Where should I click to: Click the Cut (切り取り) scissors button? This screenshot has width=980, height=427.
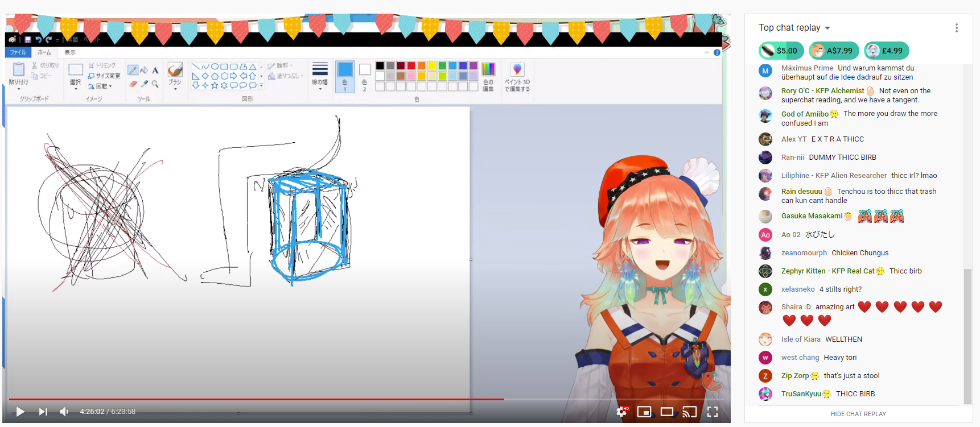[45, 65]
